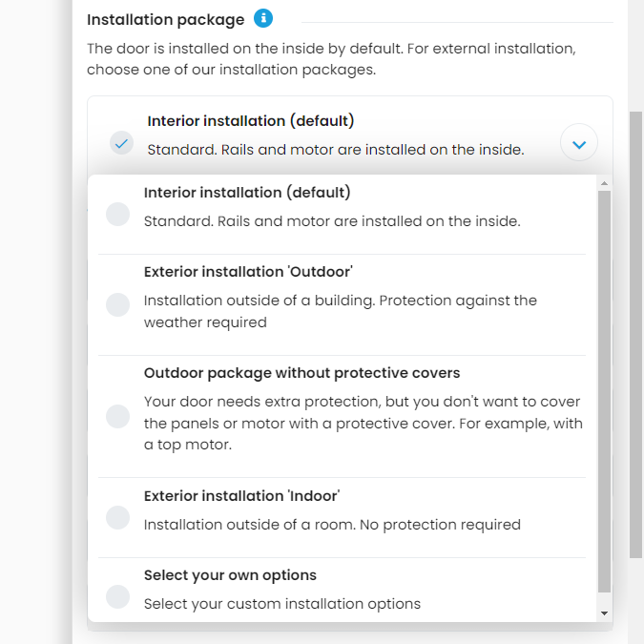Image resolution: width=644 pixels, height=644 pixels.
Task: Click the page's right-edge vertical scrollbar
Action: point(635,334)
